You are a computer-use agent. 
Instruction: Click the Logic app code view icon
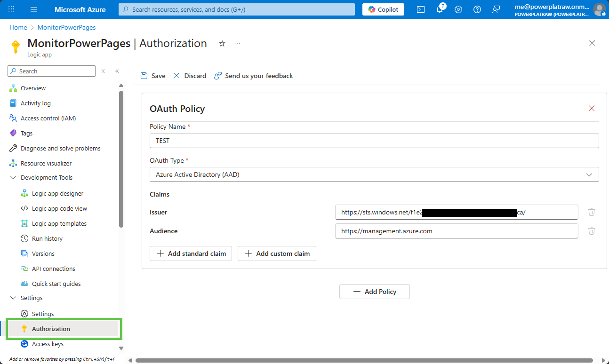click(x=24, y=208)
